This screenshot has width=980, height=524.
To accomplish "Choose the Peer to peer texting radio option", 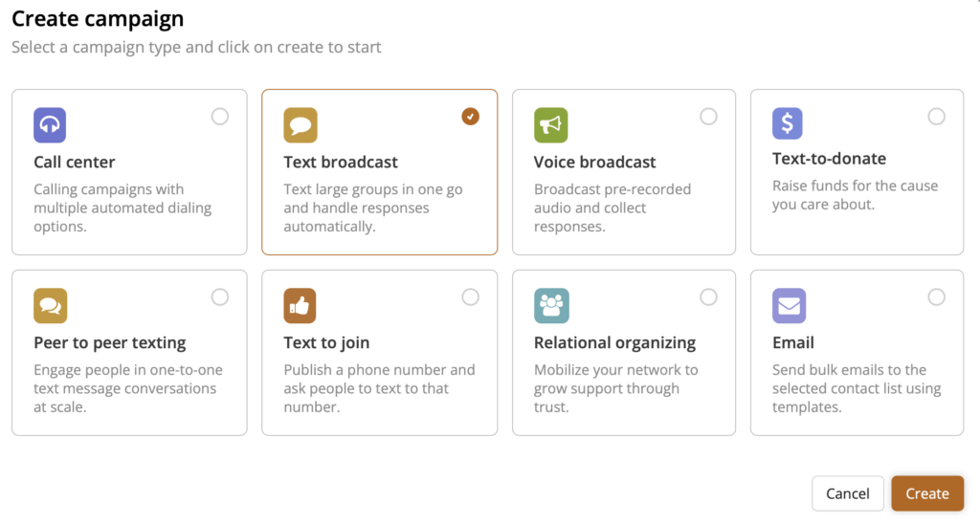I will [x=220, y=297].
